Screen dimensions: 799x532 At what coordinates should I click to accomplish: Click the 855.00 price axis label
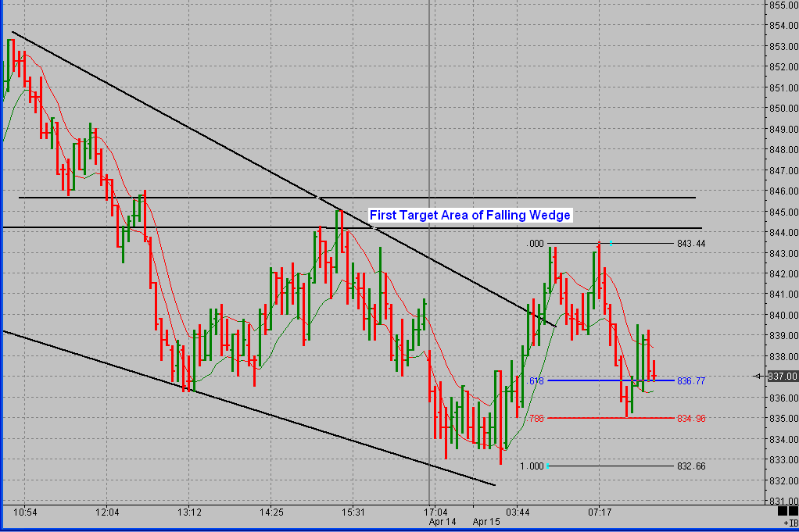click(x=783, y=5)
